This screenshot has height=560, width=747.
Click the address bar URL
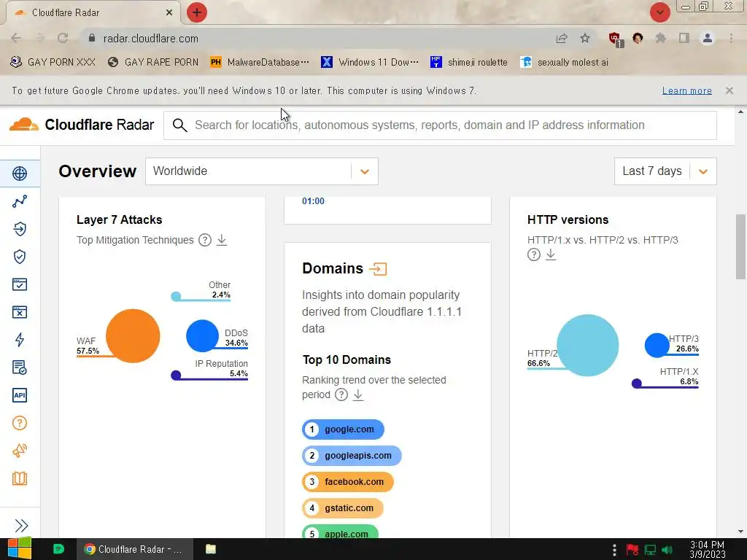(x=150, y=39)
